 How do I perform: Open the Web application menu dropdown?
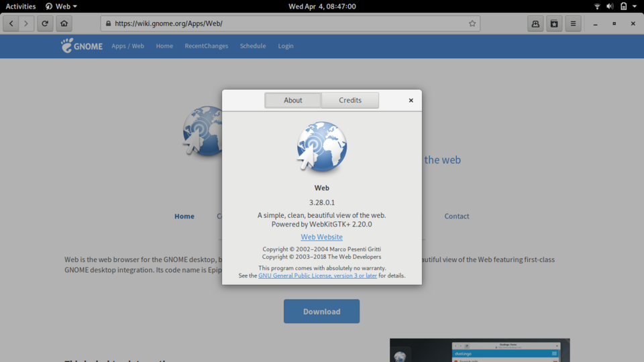click(61, 6)
